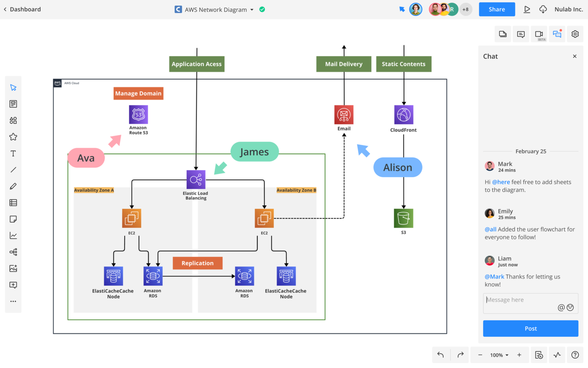Add a sticky note
Screen dimensions: 588x368
(x=13, y=219)
